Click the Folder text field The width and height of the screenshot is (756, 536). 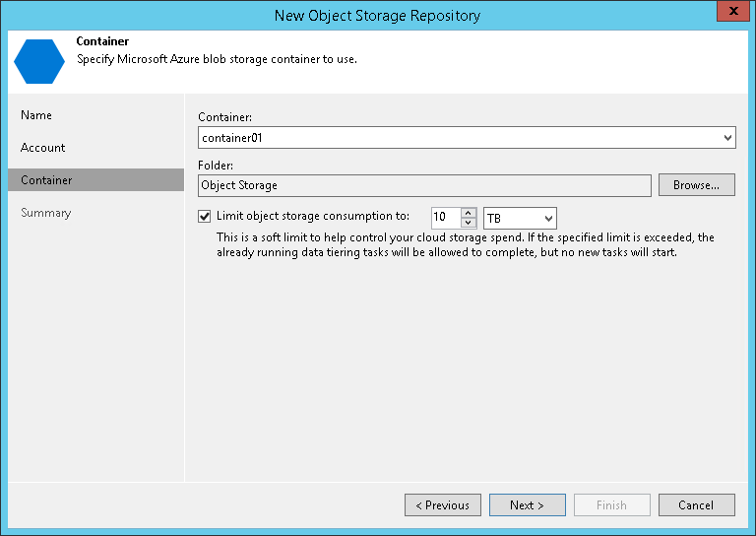coord(424,185)
